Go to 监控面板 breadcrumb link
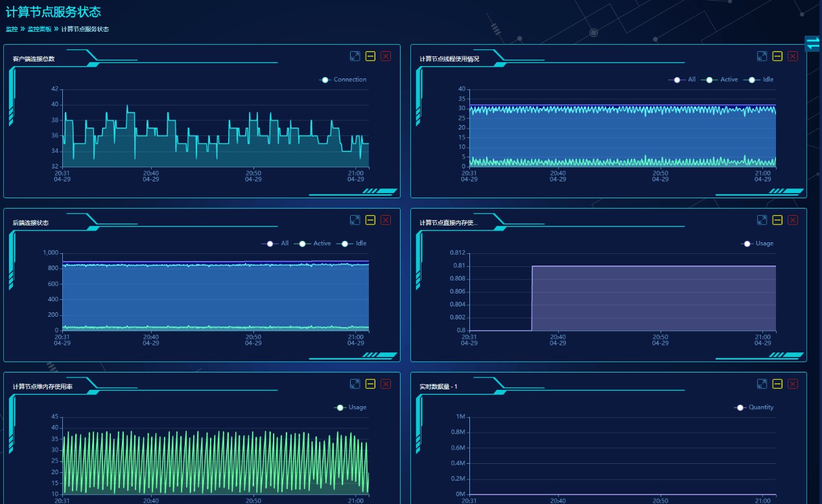The image size is (822, 504). (39, 29)
